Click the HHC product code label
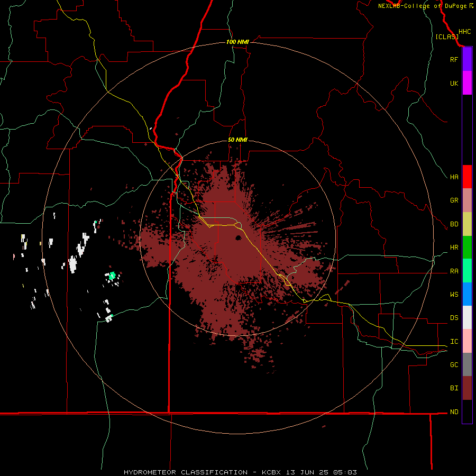The image size is (476, 476). pyautogui.click(x=465, y=32)
